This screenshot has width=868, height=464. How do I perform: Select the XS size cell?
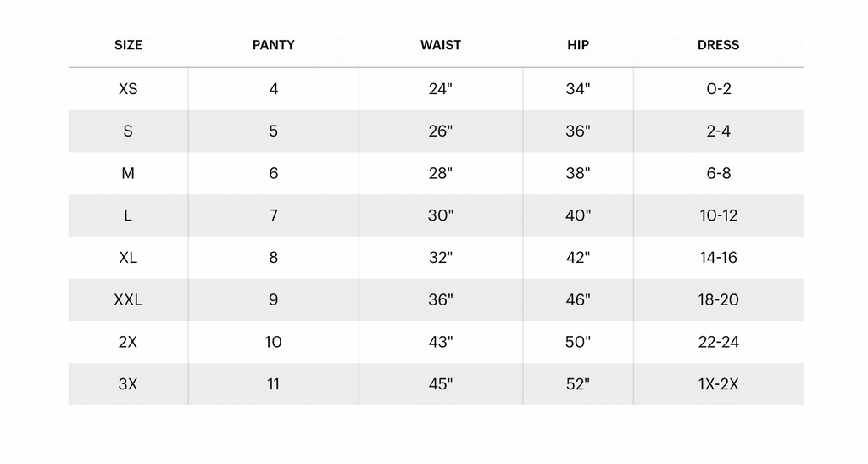click(x=128, y=88)
